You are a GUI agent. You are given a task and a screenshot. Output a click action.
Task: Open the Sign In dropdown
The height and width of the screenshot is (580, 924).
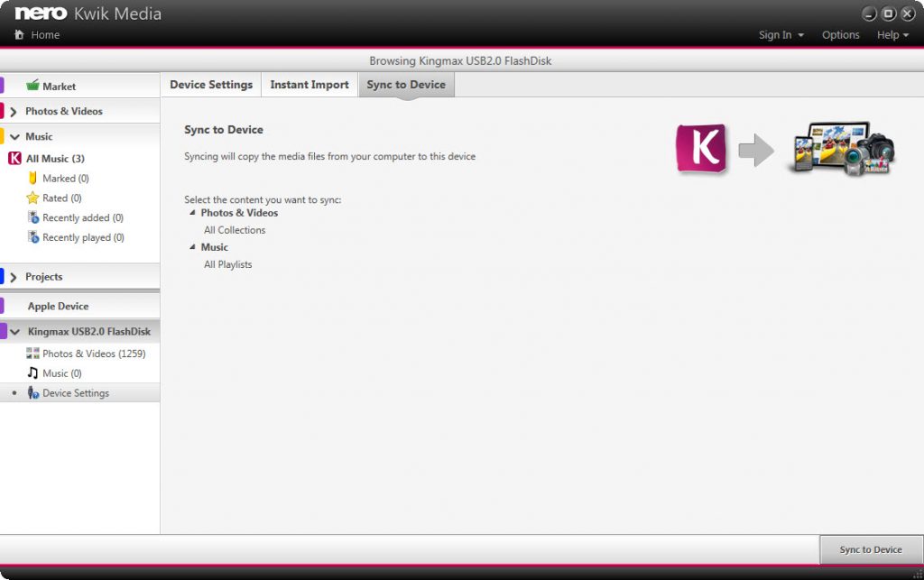click(781, 35)
